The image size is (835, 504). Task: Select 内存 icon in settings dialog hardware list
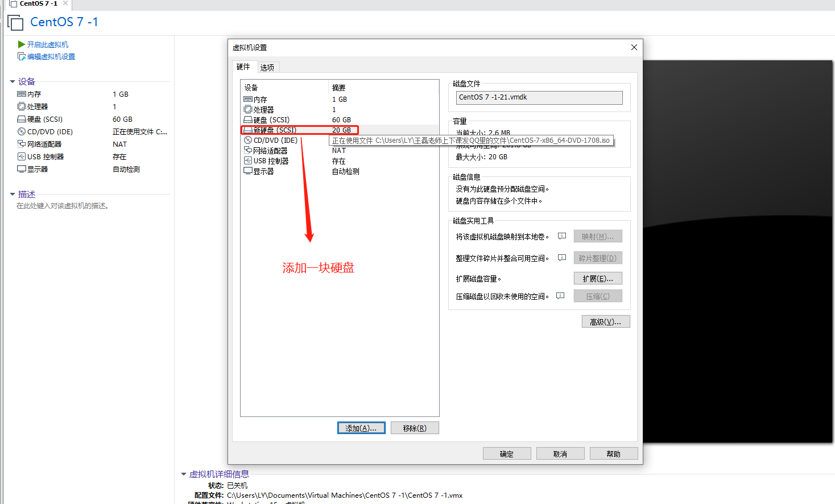point(248,99)
